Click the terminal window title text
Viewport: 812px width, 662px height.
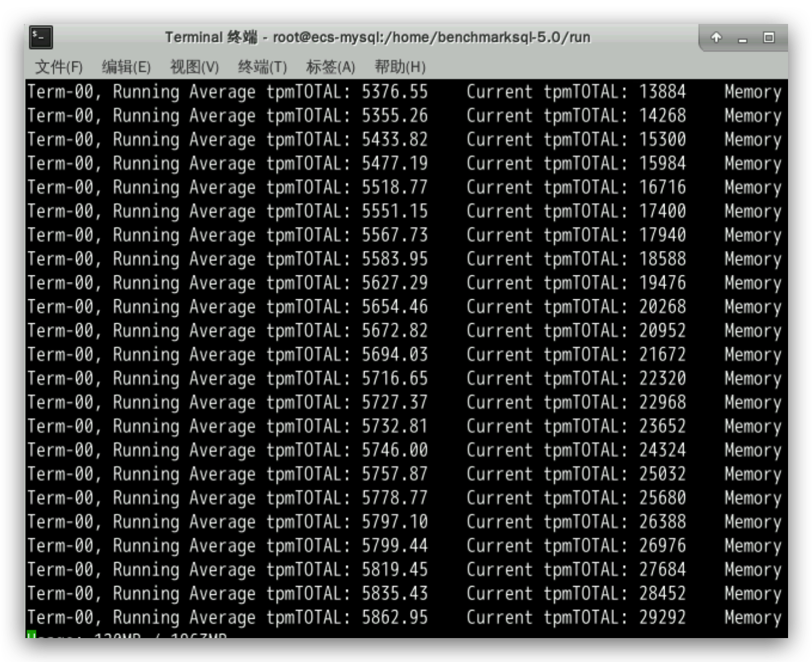coord(377,38)
